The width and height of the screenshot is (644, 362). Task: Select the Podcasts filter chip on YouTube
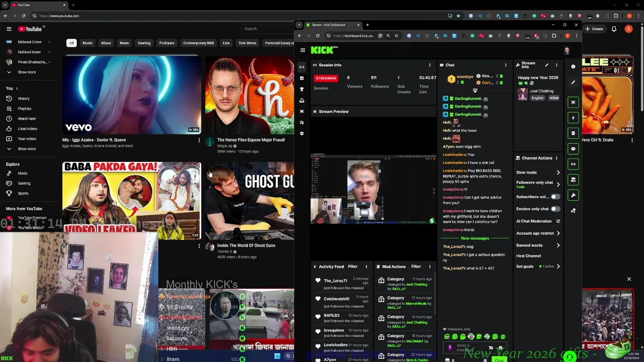(x=167, y=43)
